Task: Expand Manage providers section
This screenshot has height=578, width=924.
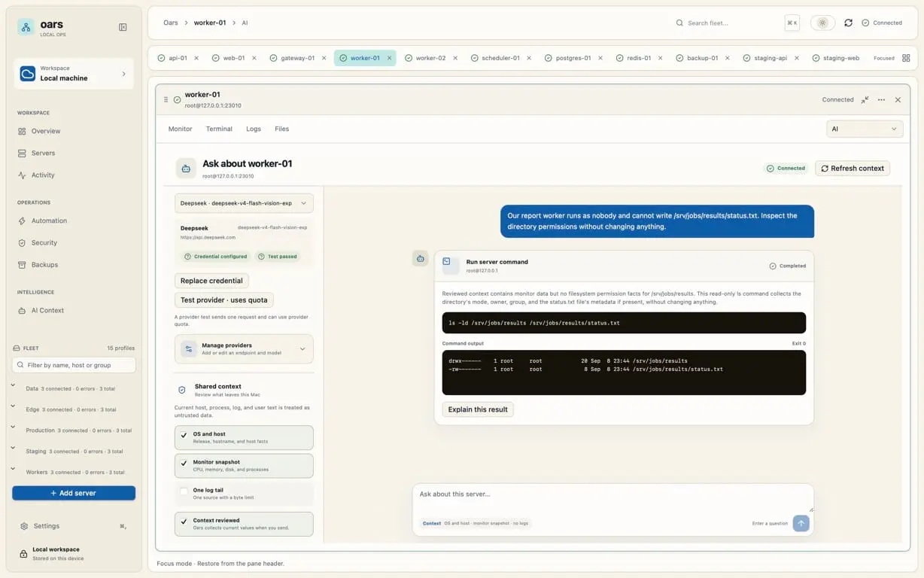Action: click(244, 349)
